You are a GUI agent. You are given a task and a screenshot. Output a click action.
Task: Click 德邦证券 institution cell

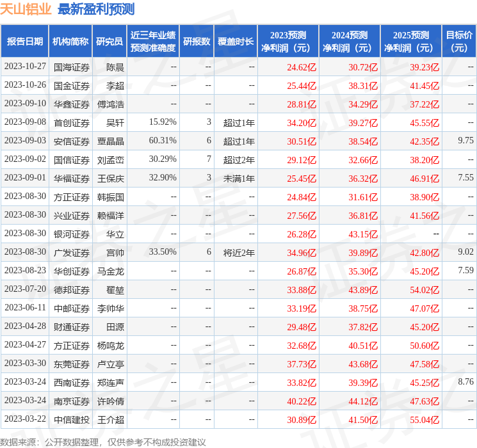pyautogui.click(x=72, y=290)
